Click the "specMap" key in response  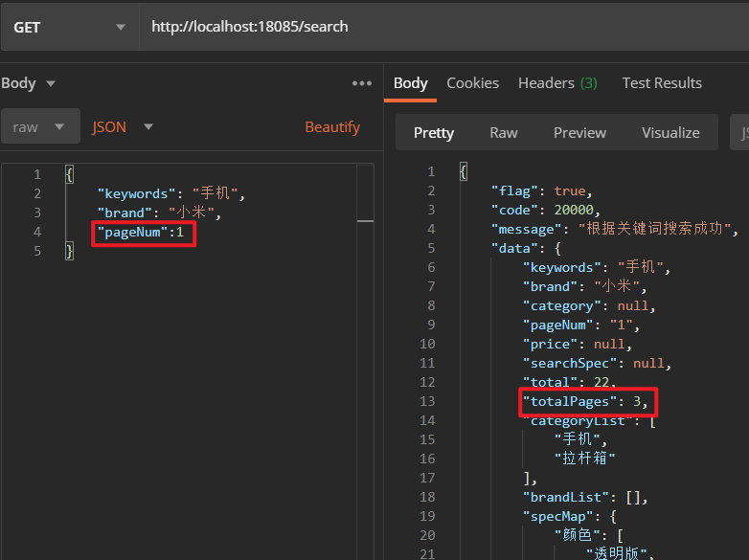[557, 517]
